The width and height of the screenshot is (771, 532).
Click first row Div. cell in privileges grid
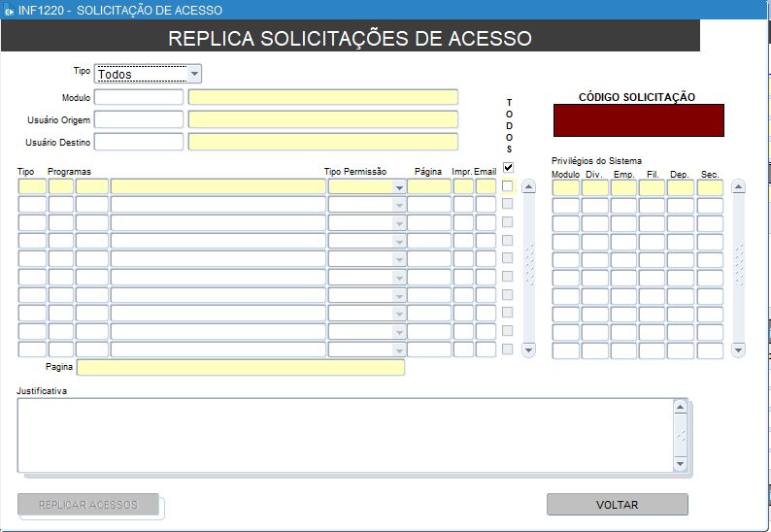click(x=595, y=187)
